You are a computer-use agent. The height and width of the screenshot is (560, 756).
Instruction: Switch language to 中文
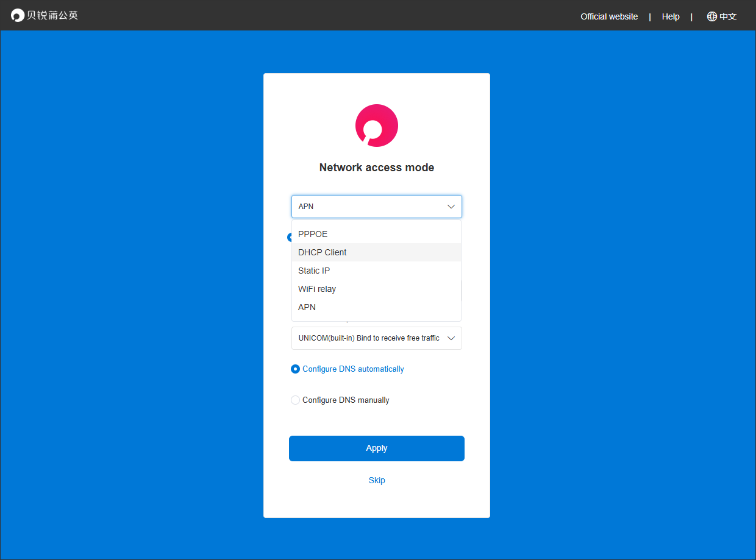click(x=728, y=16)
